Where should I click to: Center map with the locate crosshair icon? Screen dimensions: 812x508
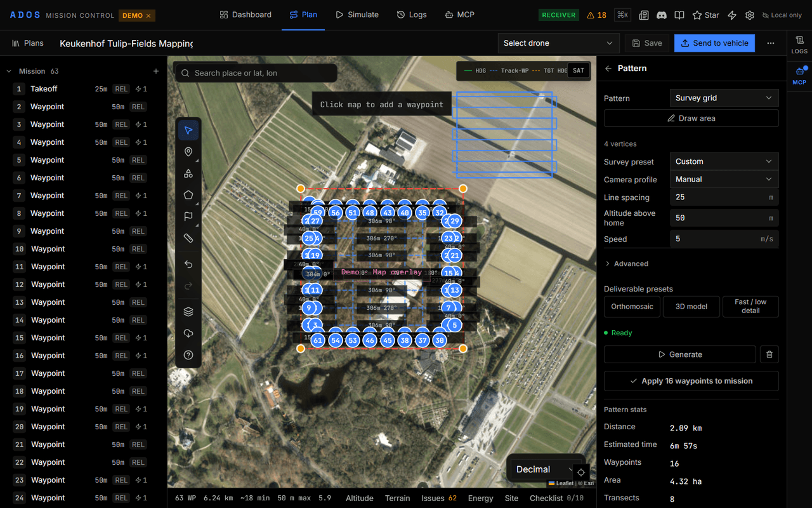tap(581, 472)
